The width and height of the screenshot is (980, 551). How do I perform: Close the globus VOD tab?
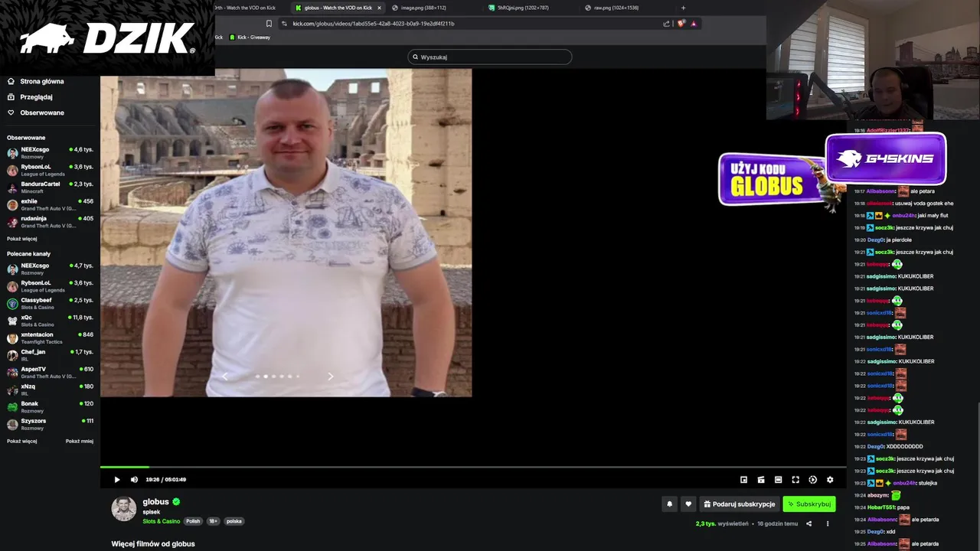[x=379, y=8]
